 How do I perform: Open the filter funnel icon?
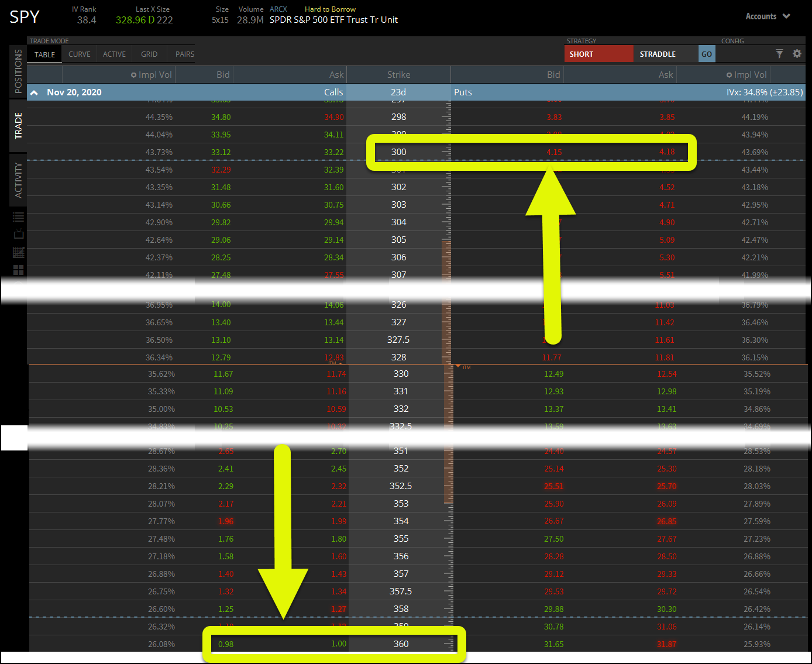click(x=779, y=54)
